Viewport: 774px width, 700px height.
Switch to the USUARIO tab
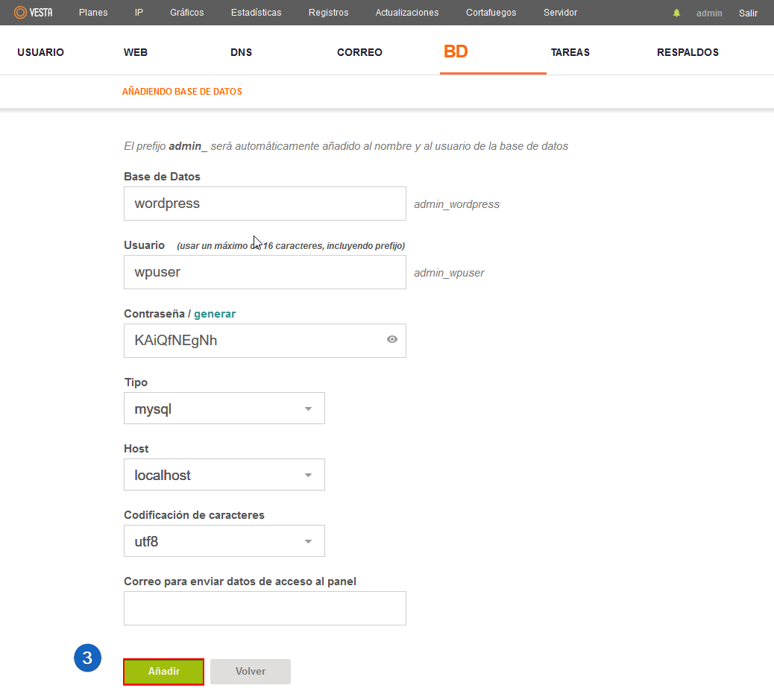pyautogui.click(x=40, y=52)
